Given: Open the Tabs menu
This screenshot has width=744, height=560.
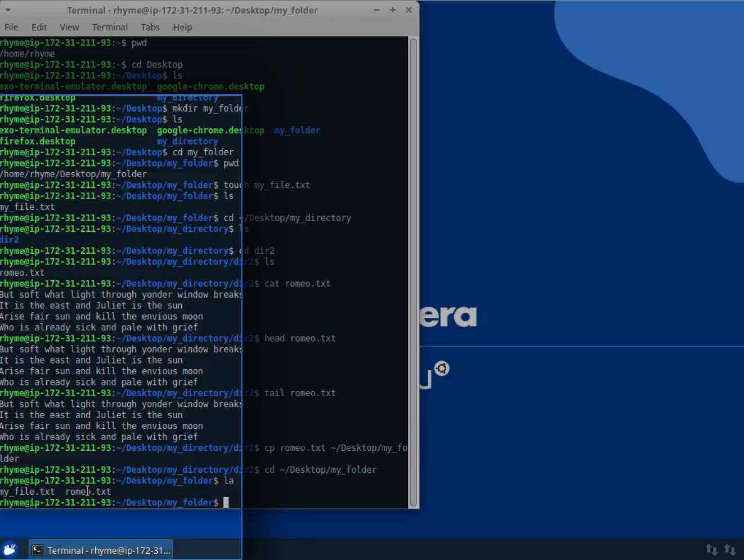Looking at the screenshot, I should click(x=150, y=27).
